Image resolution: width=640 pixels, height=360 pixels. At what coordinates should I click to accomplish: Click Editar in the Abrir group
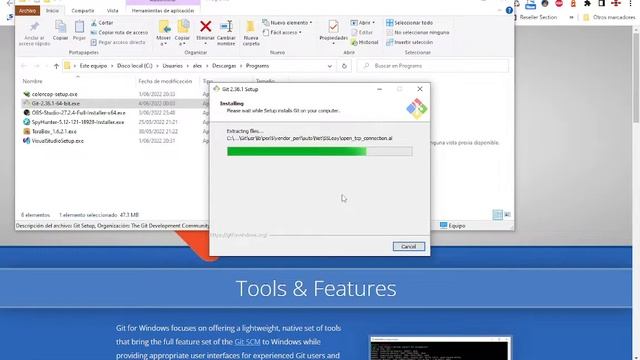pos(362,32)
